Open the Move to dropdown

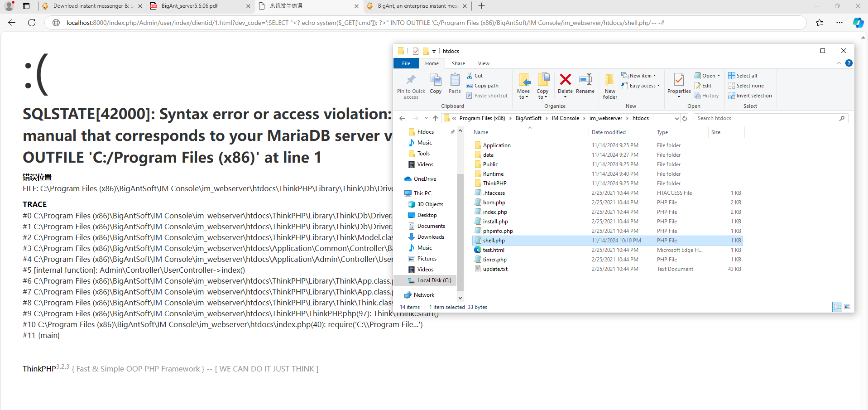point(523,86)
